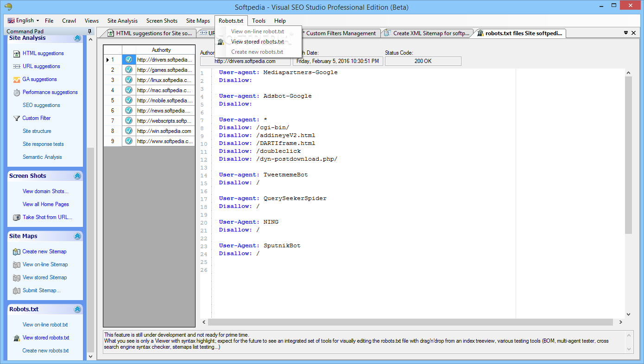This screenshot has height=364, width=644.
Task: Open the Crawl menu
Action: pos(69,21)
